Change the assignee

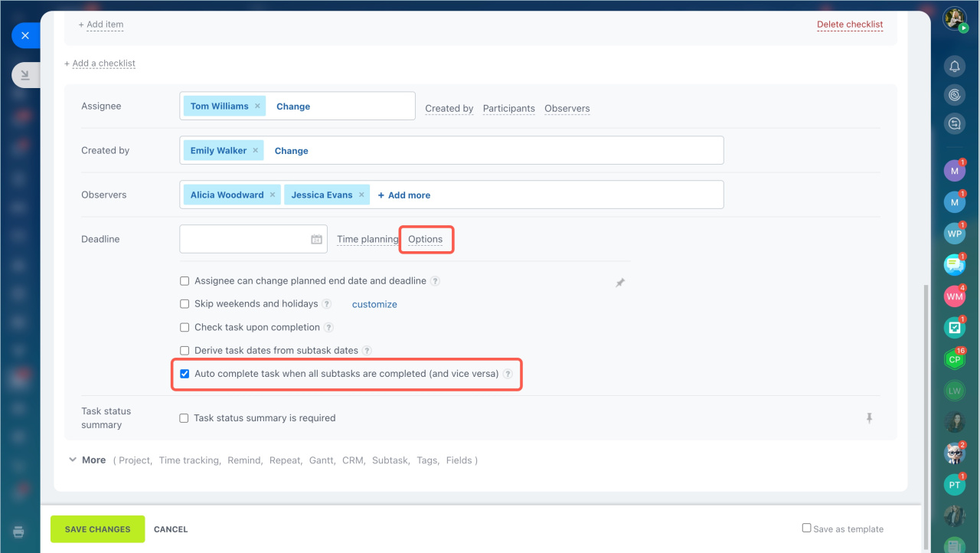[293, 106]
